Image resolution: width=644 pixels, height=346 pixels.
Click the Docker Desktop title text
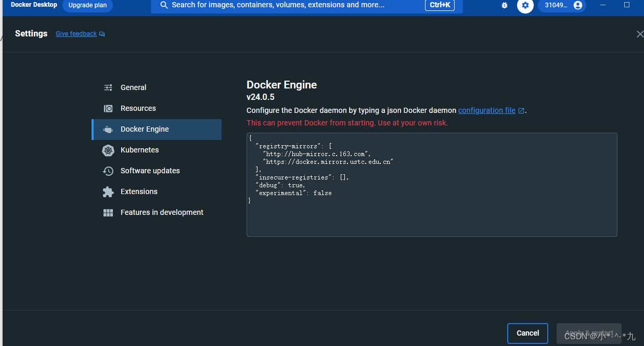click(34, 5)
